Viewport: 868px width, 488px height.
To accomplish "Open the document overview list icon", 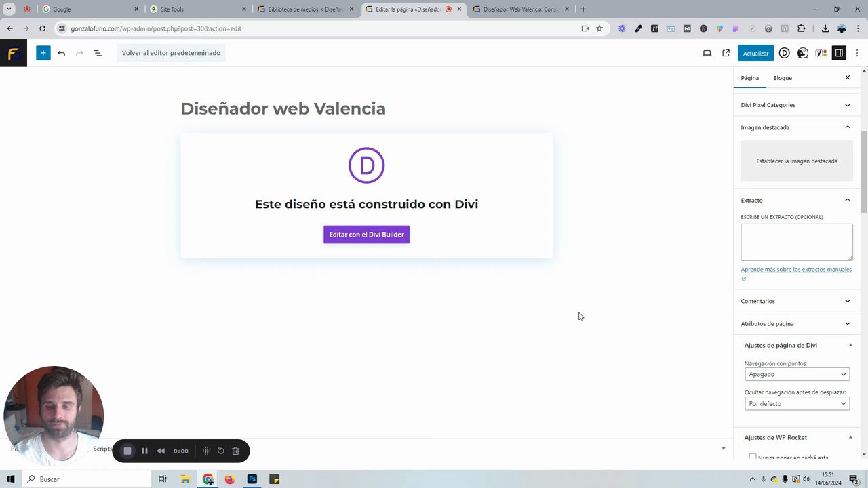I will [97, 53].
